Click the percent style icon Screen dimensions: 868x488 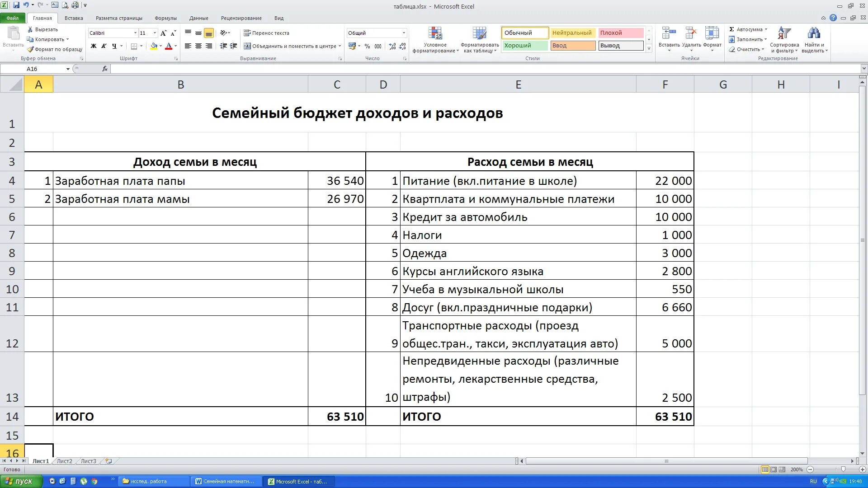click(367, 46)
